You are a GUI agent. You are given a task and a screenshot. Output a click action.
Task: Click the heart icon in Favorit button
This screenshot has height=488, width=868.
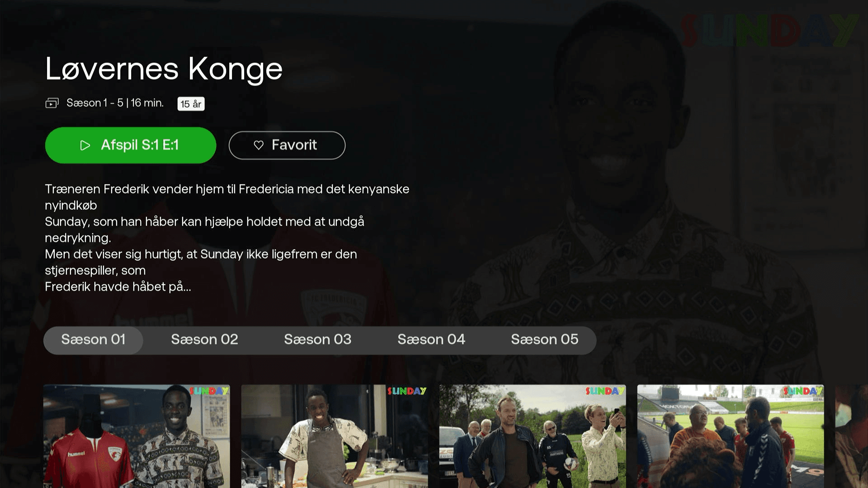click(259, 145)
